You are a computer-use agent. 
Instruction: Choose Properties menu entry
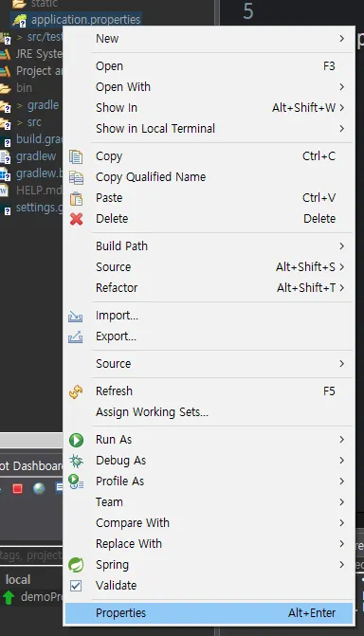[x=209, y=613]
